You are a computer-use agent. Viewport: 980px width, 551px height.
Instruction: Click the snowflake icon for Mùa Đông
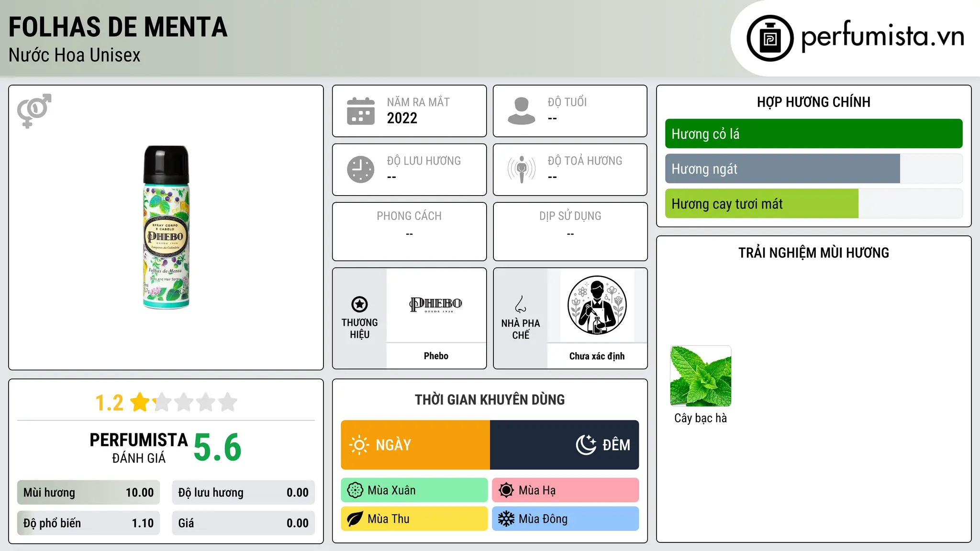pyautogui.click(x=506, y=519)
